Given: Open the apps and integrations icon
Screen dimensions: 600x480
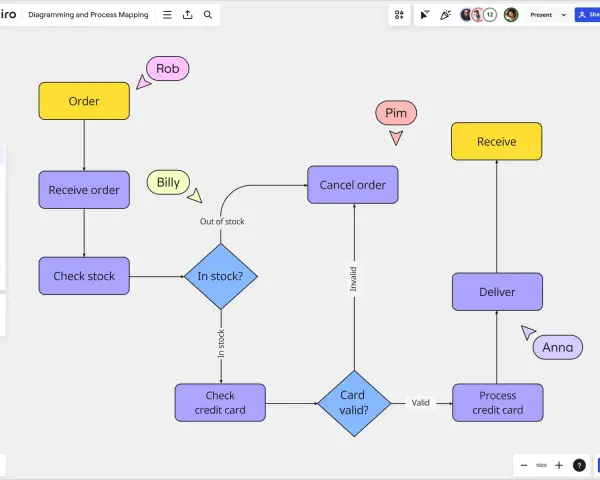Looking at the screenshot, I should point(399,15).
